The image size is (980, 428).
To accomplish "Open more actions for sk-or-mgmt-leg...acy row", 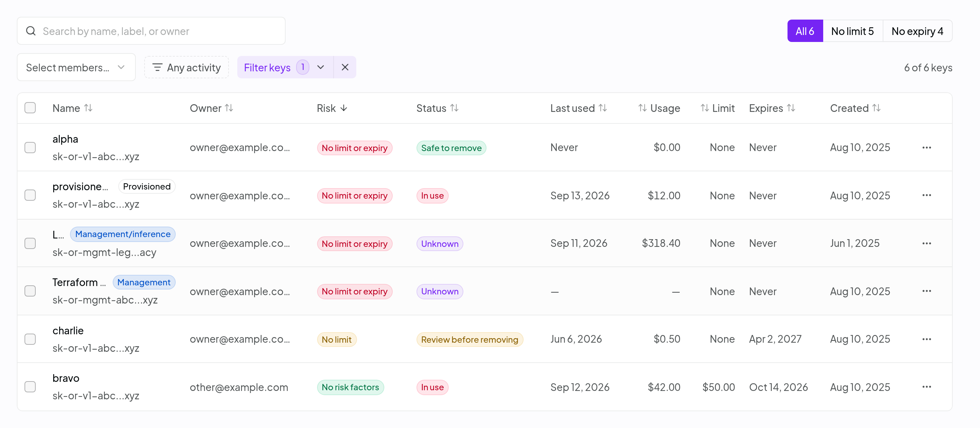I will pyautogui.click(x=926, y=243).
